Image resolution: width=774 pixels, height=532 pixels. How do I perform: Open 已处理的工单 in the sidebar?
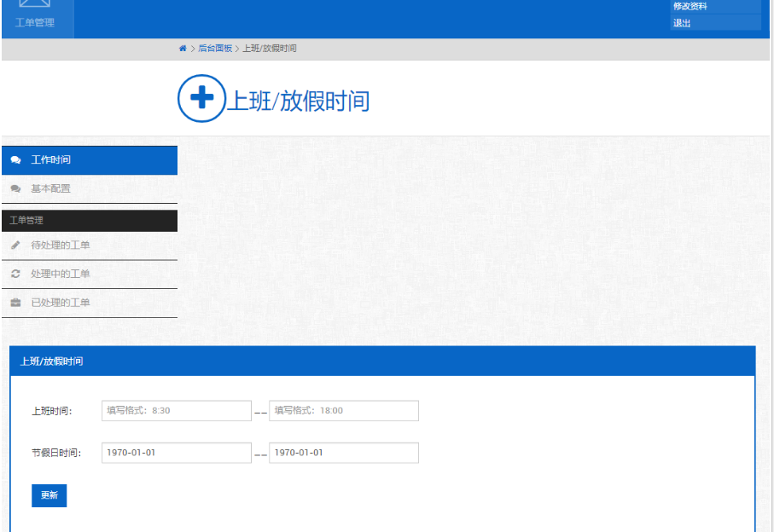tap(90, 303)
